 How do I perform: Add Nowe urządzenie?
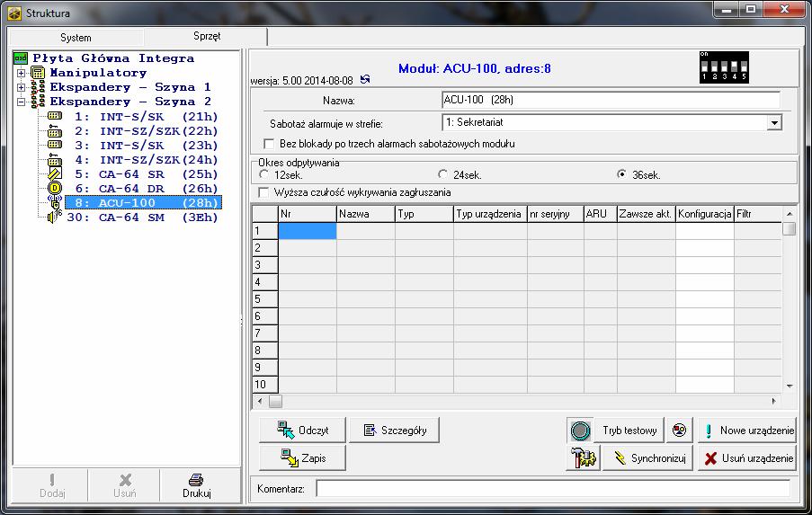click(747, 431)
